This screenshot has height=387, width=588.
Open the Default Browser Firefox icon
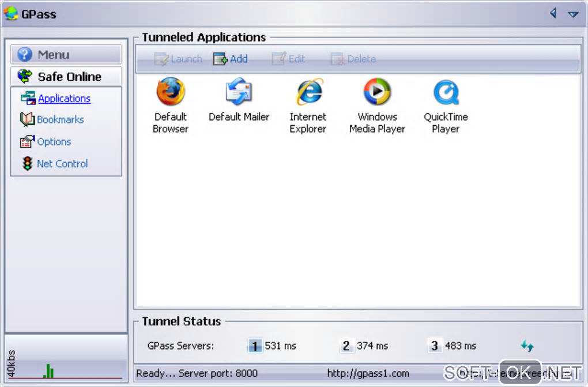tap(171, 92)
